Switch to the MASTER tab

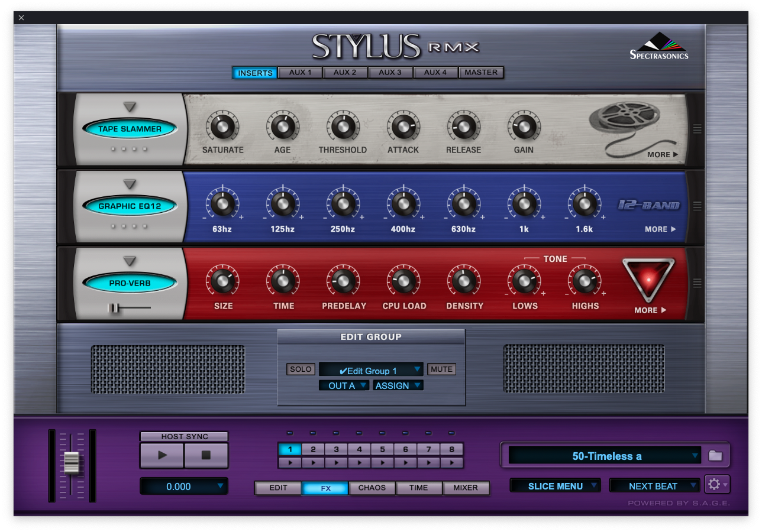click(x=481, y=73)
